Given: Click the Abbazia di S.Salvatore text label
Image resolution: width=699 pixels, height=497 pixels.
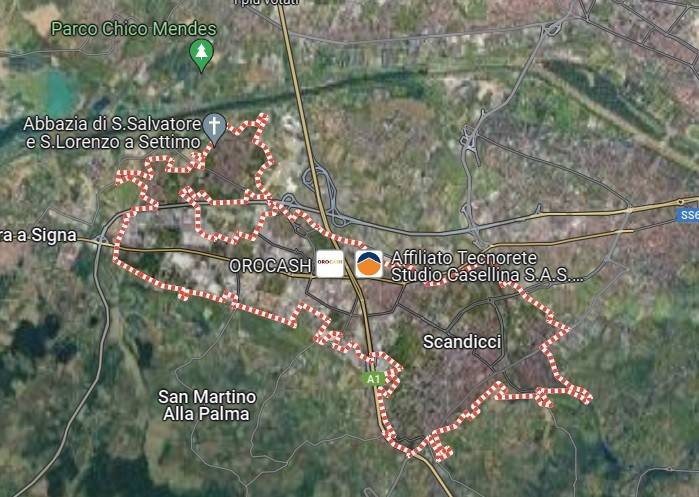Looking at the screenshot, I should point(112,133).
